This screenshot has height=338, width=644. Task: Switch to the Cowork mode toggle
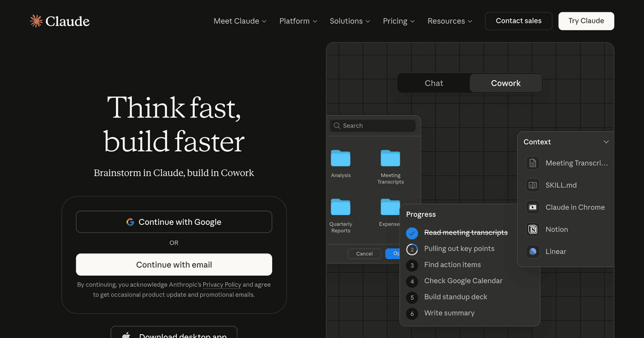506,83
